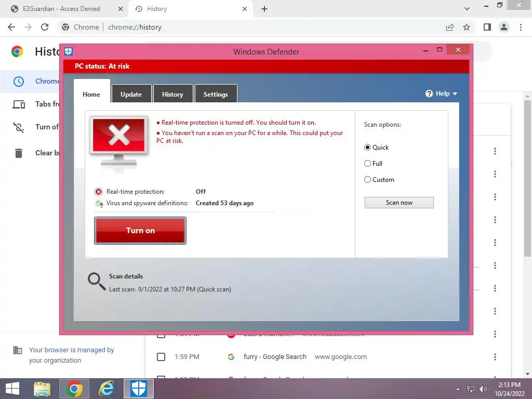Screen dimensions: 532x399
Task: Open Tabs from other devices icon
Action: coord(19,104)
